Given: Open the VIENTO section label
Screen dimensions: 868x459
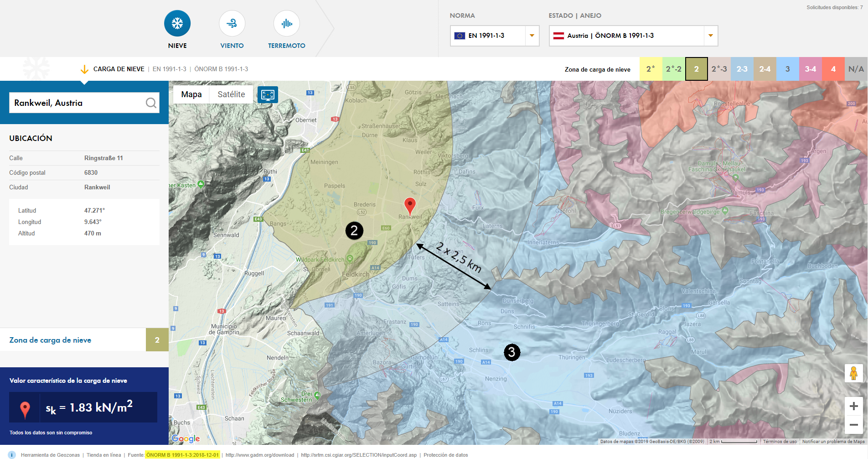Looking at the screenshot, I should pos(232,46).
